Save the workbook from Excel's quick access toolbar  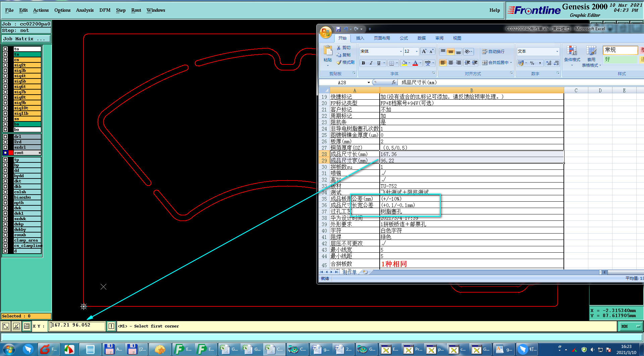[338, 29]
